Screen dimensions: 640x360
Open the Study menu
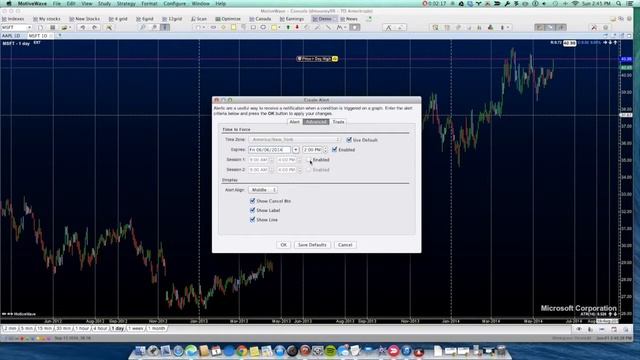pos(104,4)
